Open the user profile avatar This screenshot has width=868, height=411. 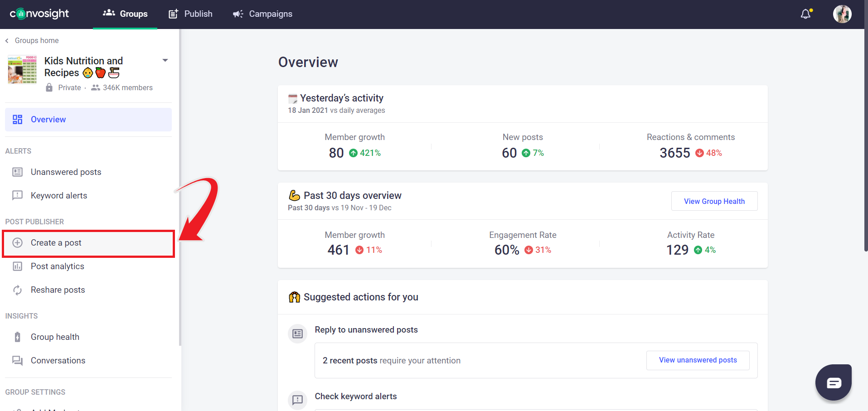point(842,14)
